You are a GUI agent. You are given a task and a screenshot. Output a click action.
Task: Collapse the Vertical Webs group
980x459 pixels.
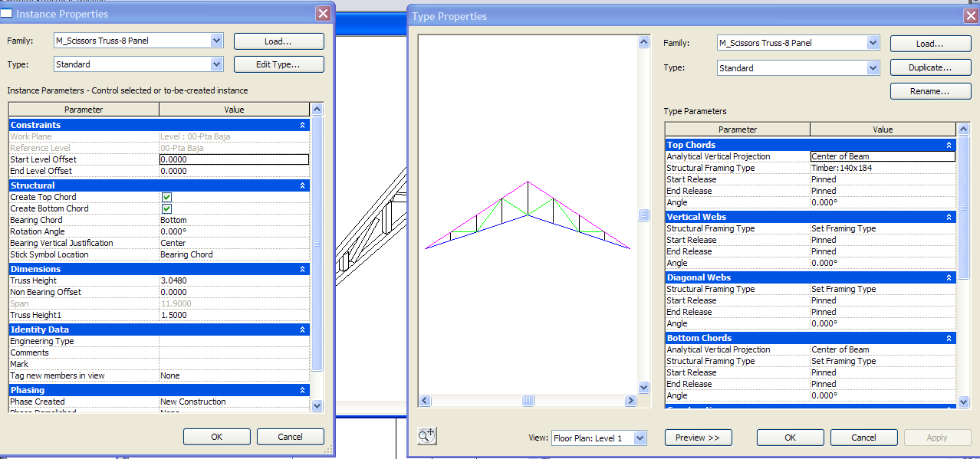click(949, 217)
